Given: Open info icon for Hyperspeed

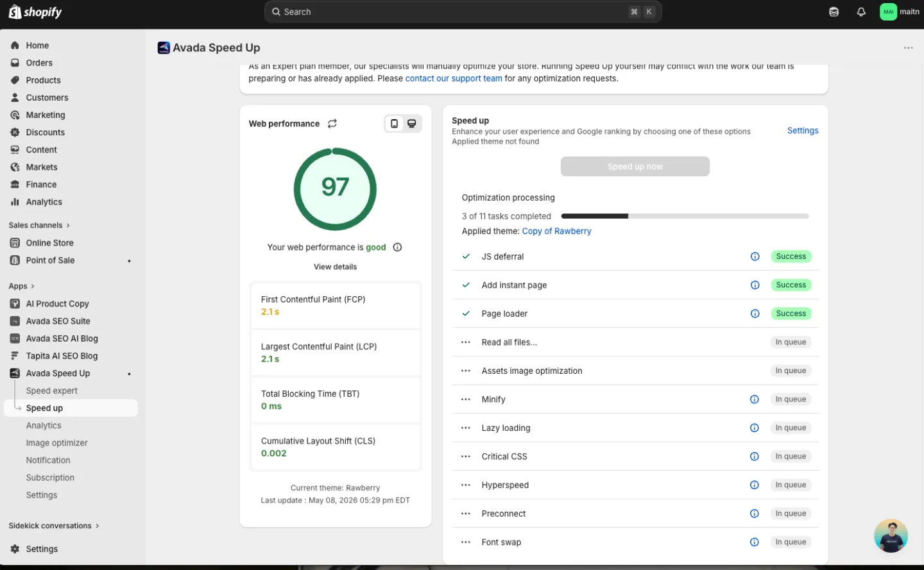Looking at the screenshot, I should point(755,485).
